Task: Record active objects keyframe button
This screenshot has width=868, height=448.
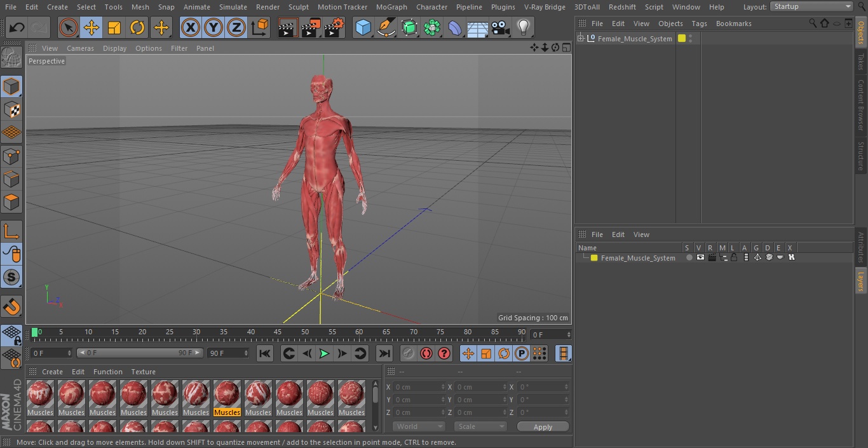Action: (x=409, y=353)
